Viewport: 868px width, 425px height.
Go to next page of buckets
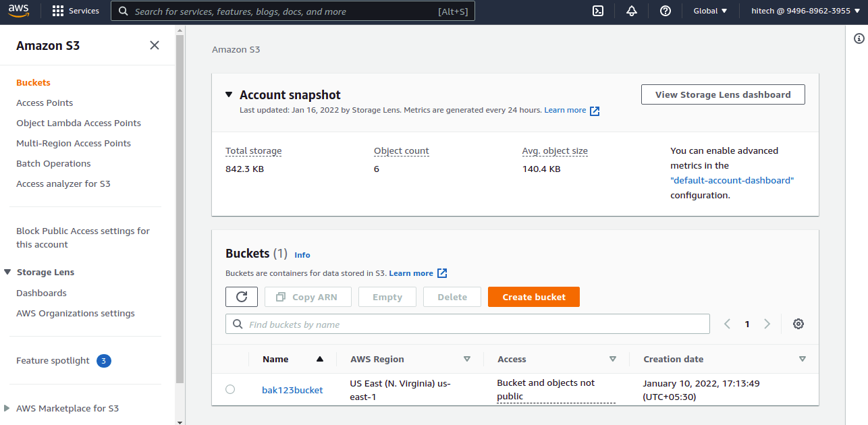click(x=767, y=324)
